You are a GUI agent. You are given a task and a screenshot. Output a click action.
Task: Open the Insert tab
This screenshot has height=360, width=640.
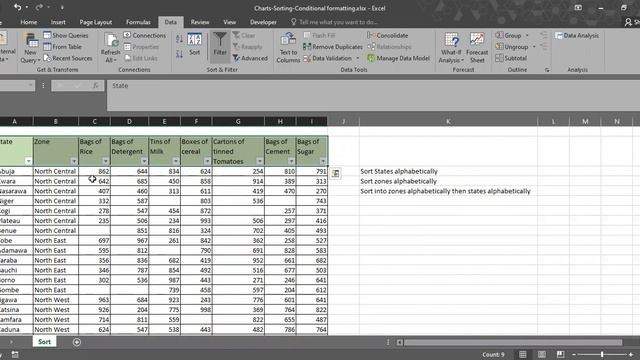58,22
